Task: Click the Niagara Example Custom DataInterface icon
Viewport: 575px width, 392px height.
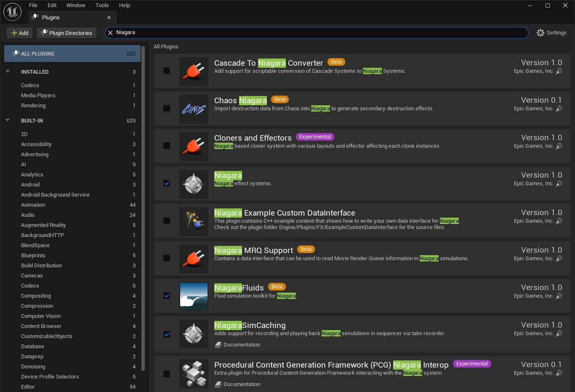Action: [x=194, y=221]
